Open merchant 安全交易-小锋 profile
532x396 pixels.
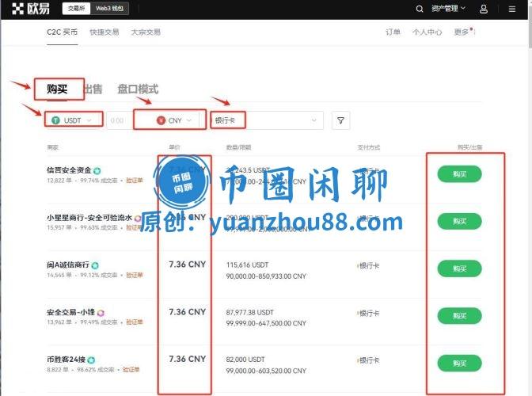(71, 312)
